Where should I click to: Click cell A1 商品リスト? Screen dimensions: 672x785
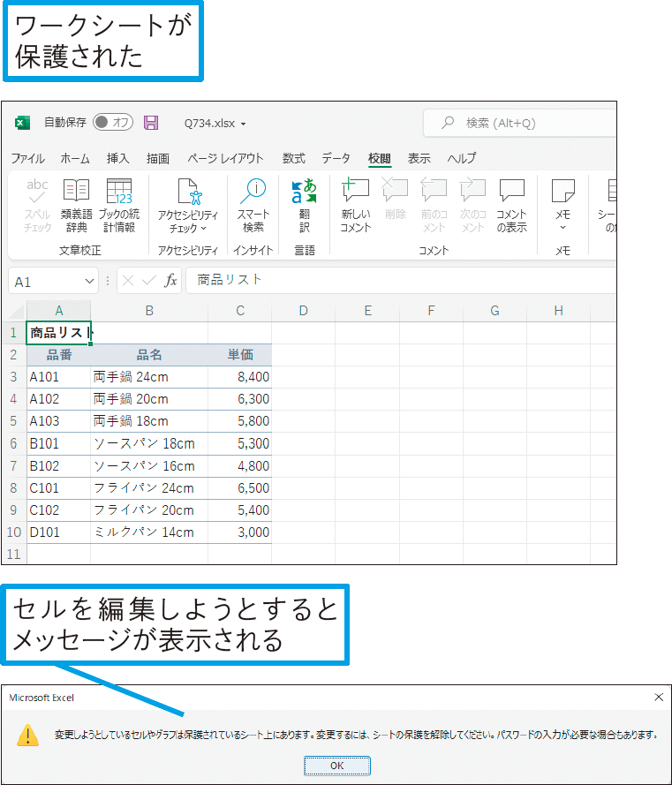pos(58,333)
